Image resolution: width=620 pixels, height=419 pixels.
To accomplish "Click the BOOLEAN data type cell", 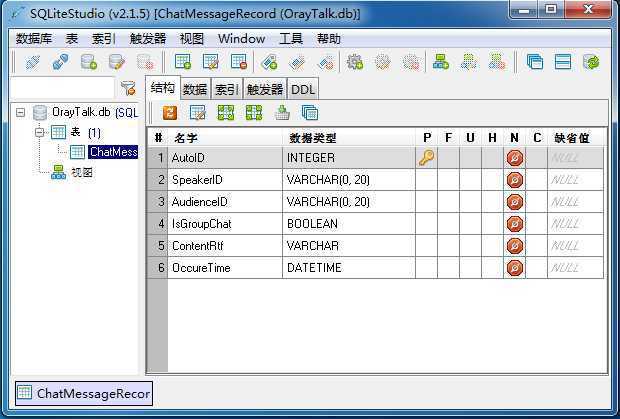I will (x=349, y=224).
